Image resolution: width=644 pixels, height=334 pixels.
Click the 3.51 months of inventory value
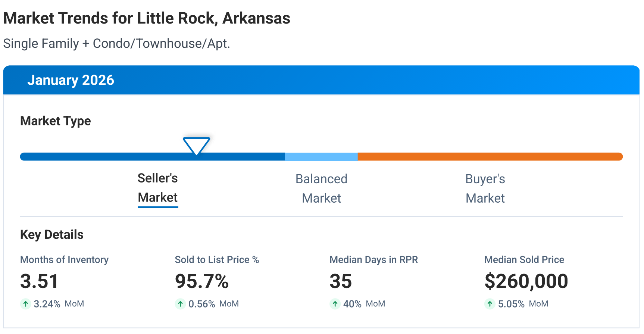coord(39,281)
